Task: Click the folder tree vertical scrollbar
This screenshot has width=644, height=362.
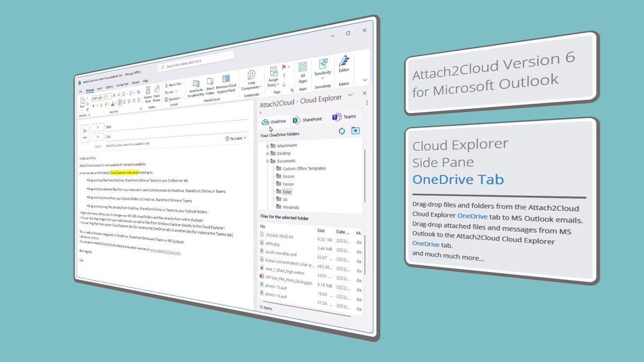Action: 366,177
